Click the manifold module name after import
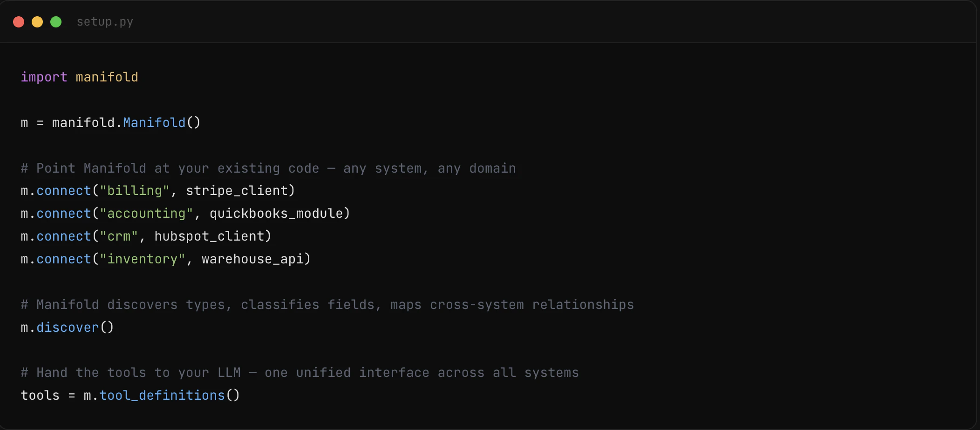 pos(107,77)
